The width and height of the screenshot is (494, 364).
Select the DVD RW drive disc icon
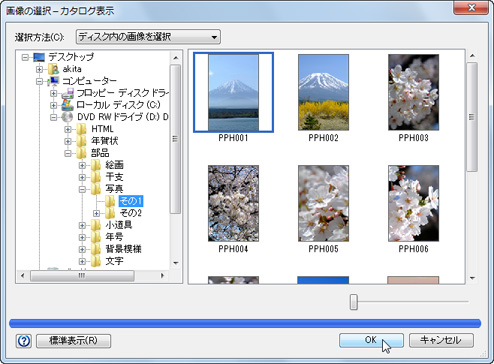pyautogui.click(x=67, y=117)
